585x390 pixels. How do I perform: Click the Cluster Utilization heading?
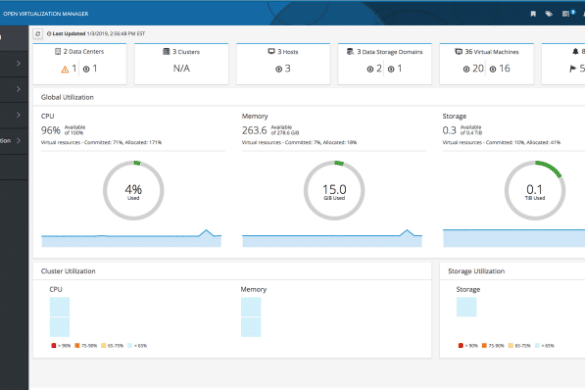coord(68,271)
